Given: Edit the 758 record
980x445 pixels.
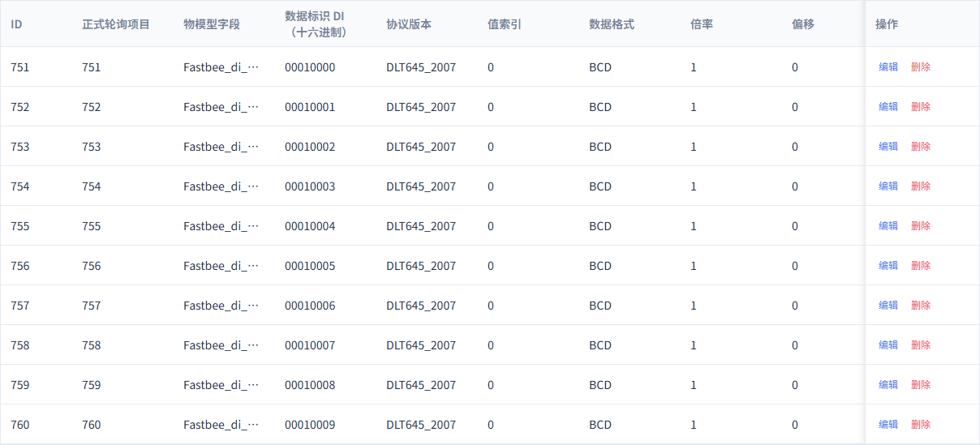Looking at the screenshot, I should coord(888,345).
